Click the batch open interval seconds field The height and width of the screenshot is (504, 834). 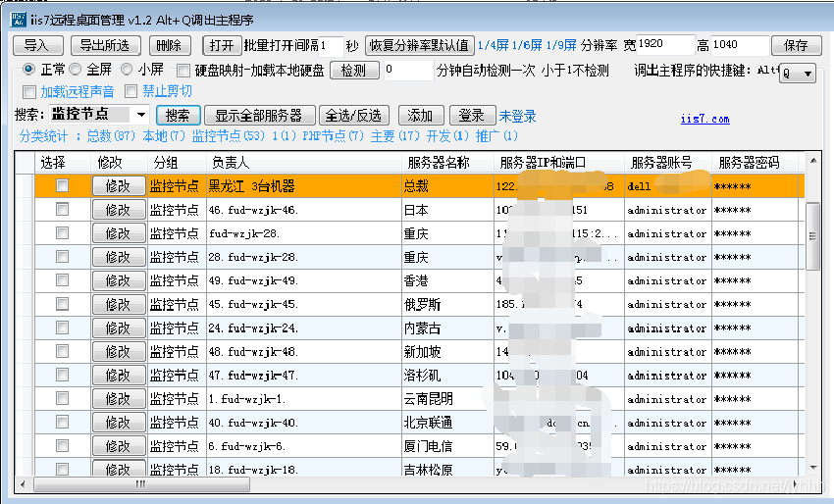[x=331, y=46]
